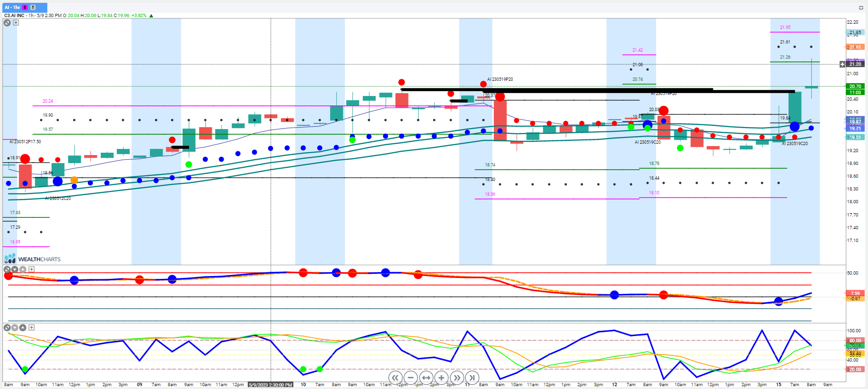Click the orange 21.61 price axis label
The height and width of the screenshot is (389, 868).
(855, 47)
